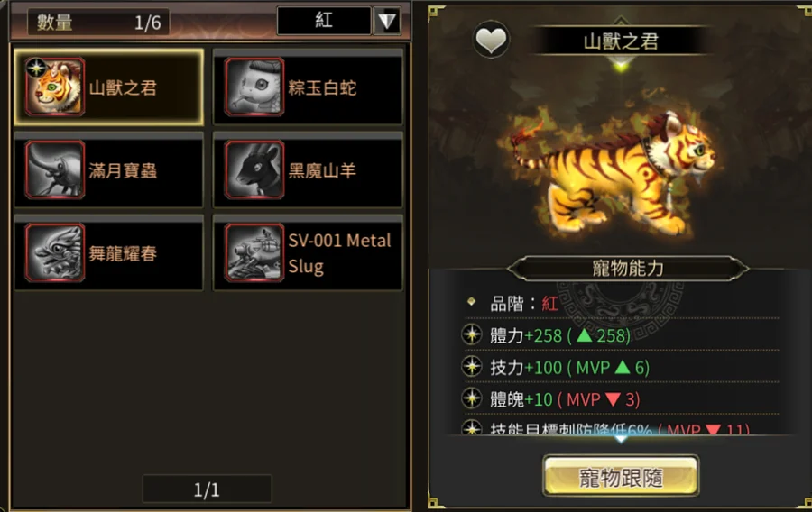Pick the 黑魔山羊 goat pet icon
This screenshot has height=512, width=812.
[x=254, y=169]
